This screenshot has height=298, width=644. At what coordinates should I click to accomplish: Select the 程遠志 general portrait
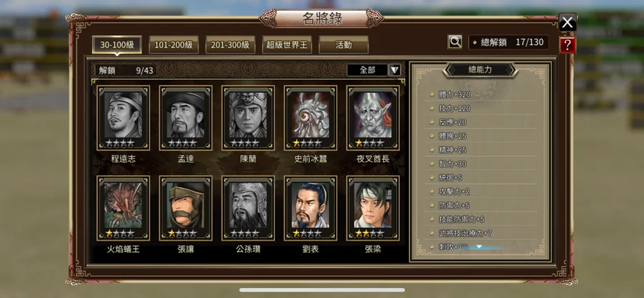point(123,118)
